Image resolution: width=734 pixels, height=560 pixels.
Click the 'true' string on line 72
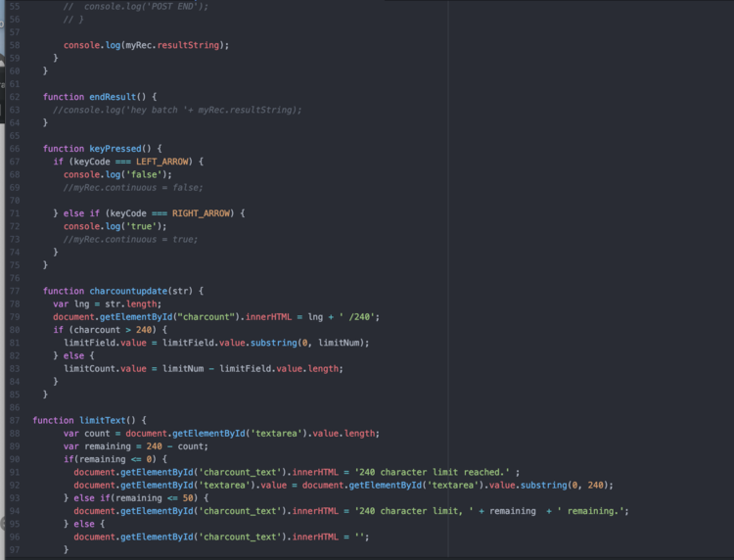point(141,226)
